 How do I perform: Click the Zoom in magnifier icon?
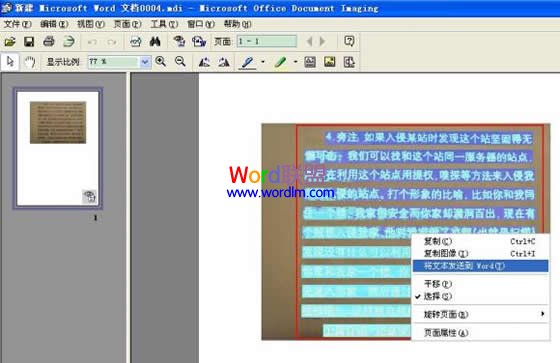[161, 61]
